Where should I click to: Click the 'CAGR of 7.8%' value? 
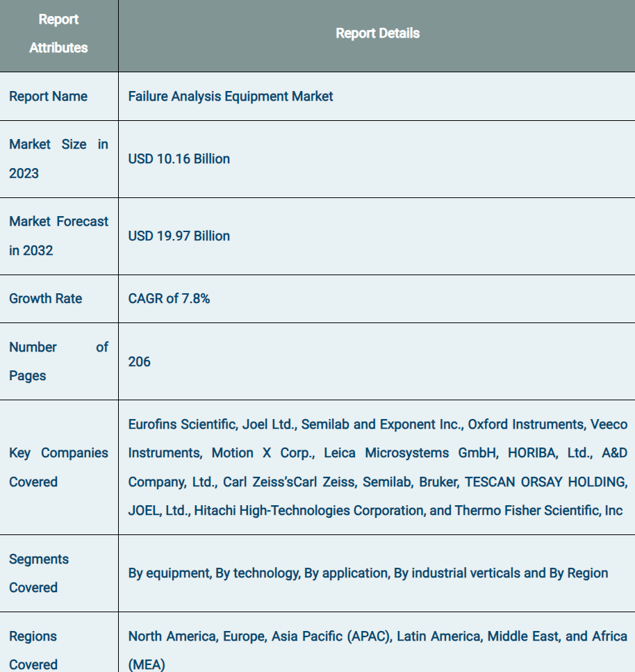coord(169,299)
